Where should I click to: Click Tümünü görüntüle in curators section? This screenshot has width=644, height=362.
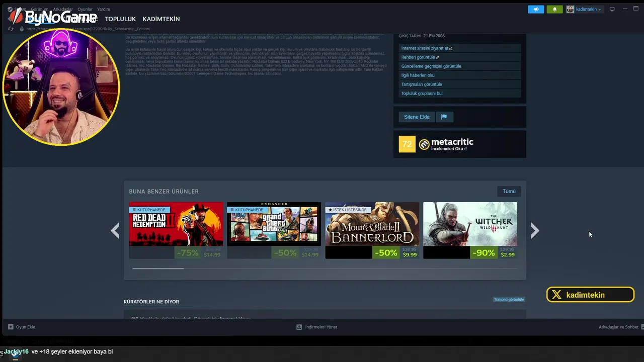(509, 299)
